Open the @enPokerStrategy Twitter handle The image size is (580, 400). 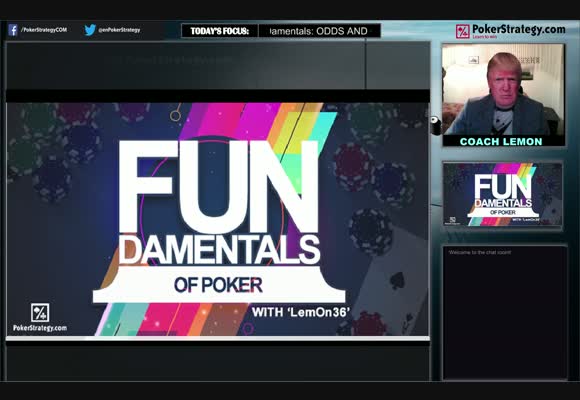pos(119,30)
